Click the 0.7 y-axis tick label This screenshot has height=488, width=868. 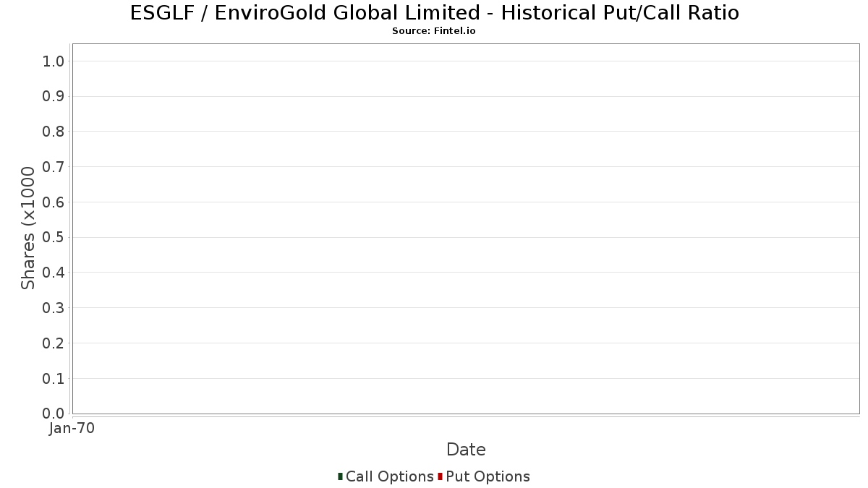pyautogui.click(x=54, y=167)
